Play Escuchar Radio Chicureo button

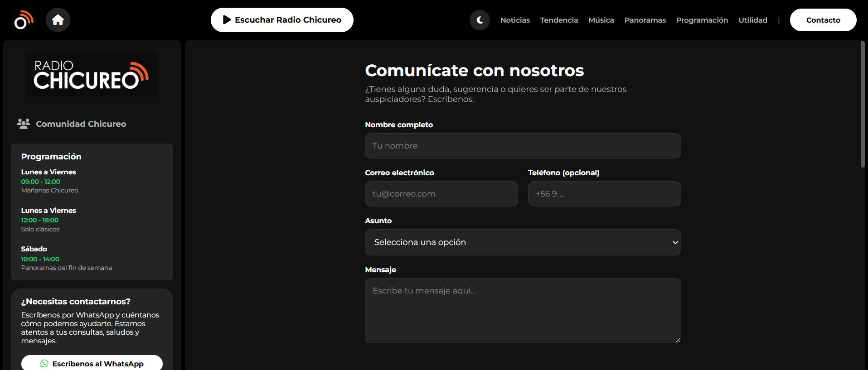click(x=282, y=20)
